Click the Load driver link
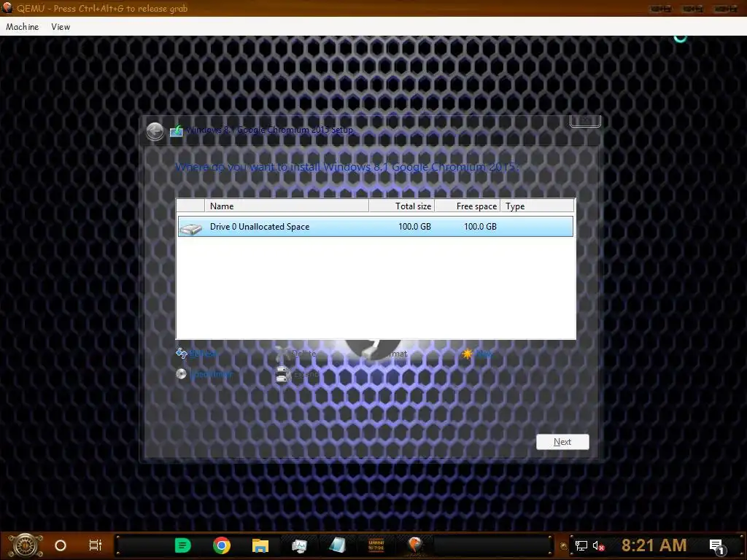Screen dimensions: 747x560 coord(211,374)
